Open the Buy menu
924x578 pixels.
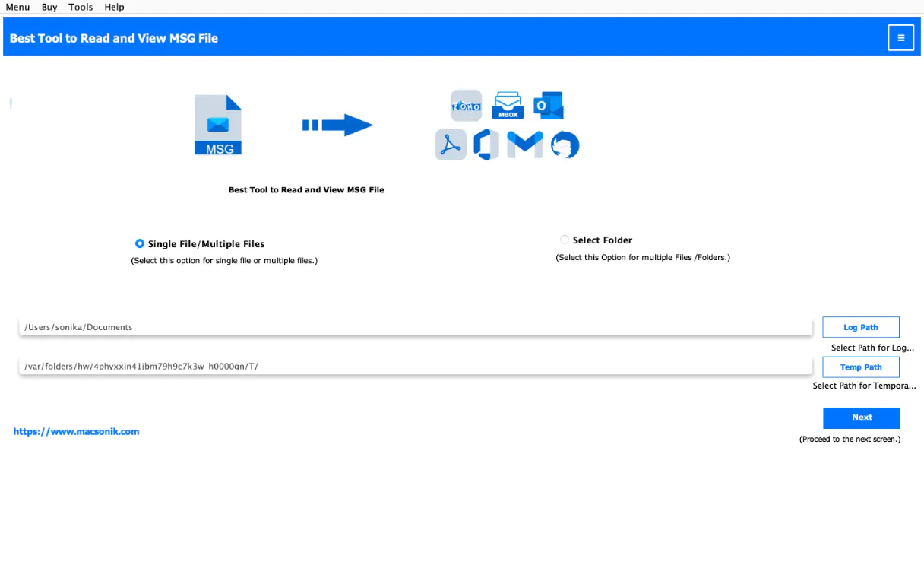49,7
